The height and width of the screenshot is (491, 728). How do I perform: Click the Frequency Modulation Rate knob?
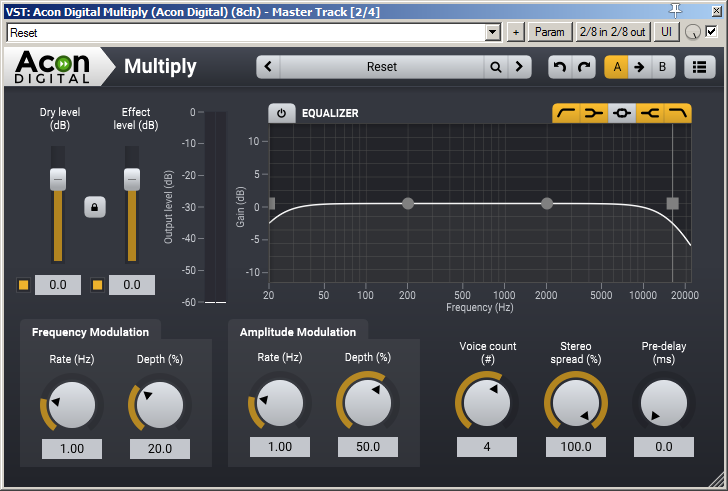click(72, 405)
